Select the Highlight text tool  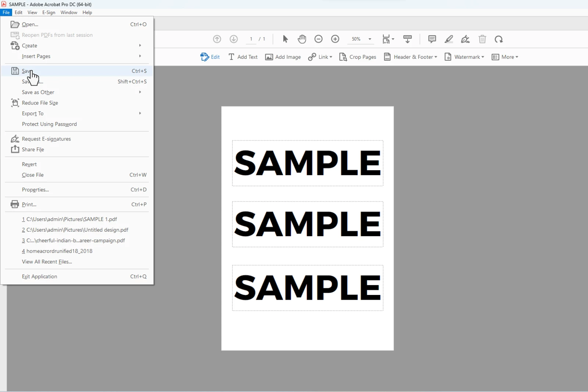pyautogui.click(x=449, y=39)
